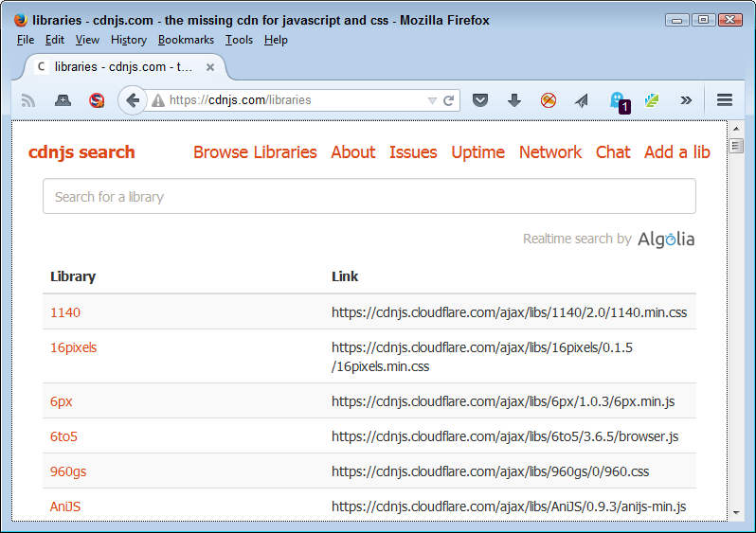The width and height of the screenshot is (756, 533).
Task: Open the Issues link
Action: point(413,152)
